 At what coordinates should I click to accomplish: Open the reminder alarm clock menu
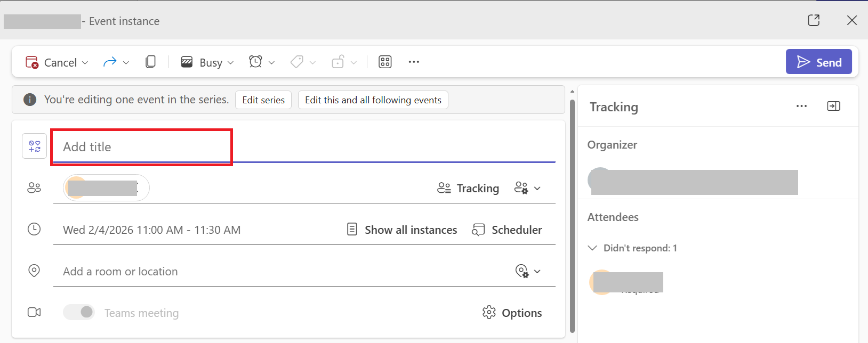coord(261,62)
